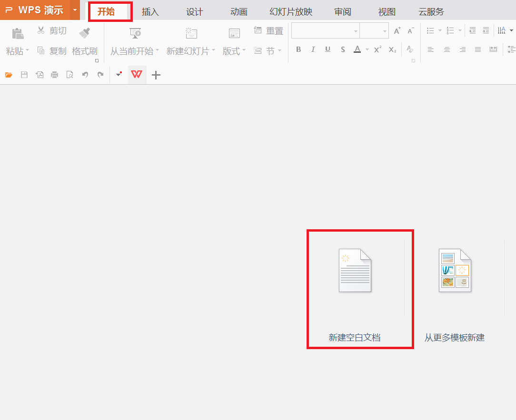Image resolution: width=516 pixels, height=420 pixels.
Task: Click the Copy (复制) button
Action: tap(52, 50)
